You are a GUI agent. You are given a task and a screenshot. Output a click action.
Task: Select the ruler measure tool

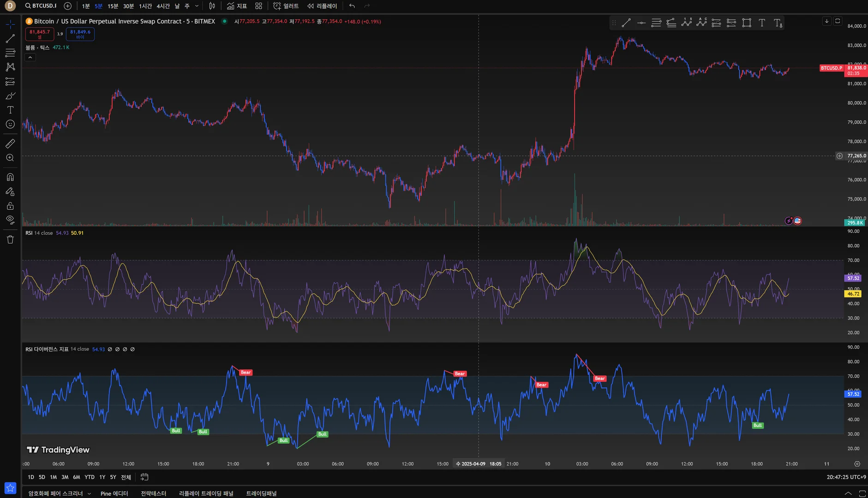pyautogui.click(x=10, y=144)
